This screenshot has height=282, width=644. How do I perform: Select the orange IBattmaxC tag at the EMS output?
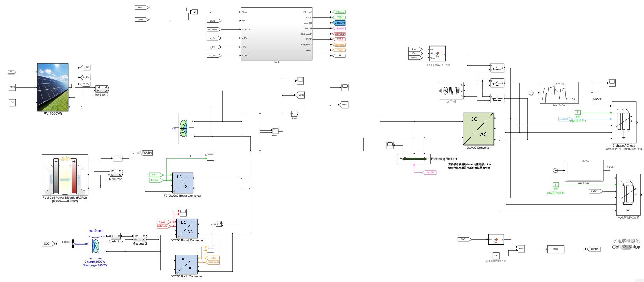339,45
